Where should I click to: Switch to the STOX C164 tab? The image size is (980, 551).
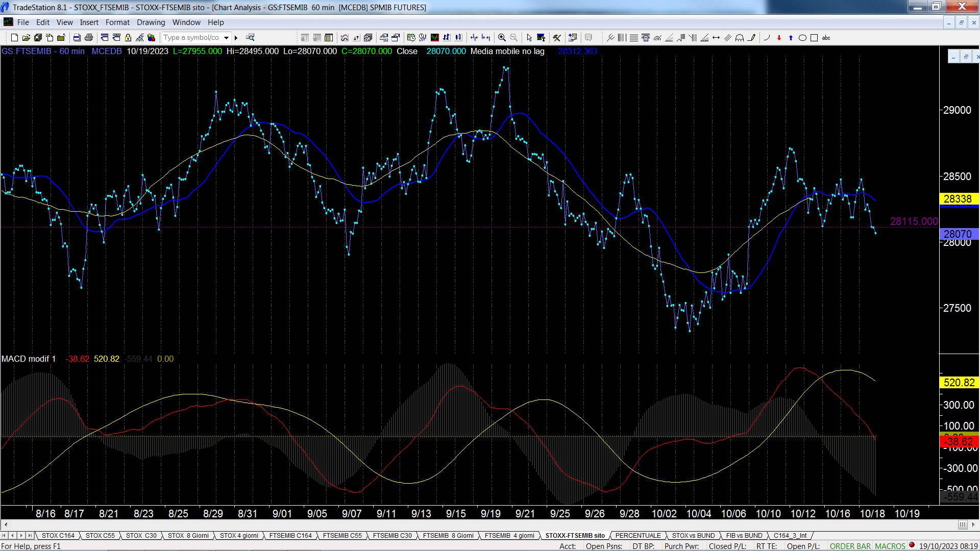click(x=58, y=536)
